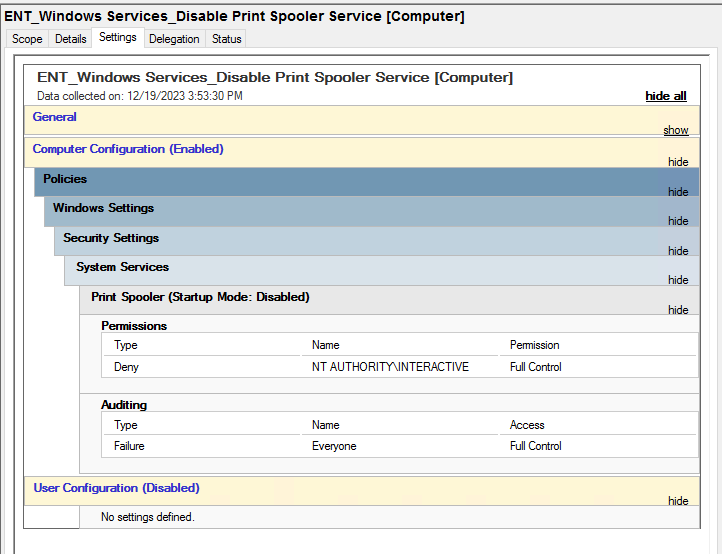Collapse the Policies section
722x554 pixels.
(x=678, y=192)
